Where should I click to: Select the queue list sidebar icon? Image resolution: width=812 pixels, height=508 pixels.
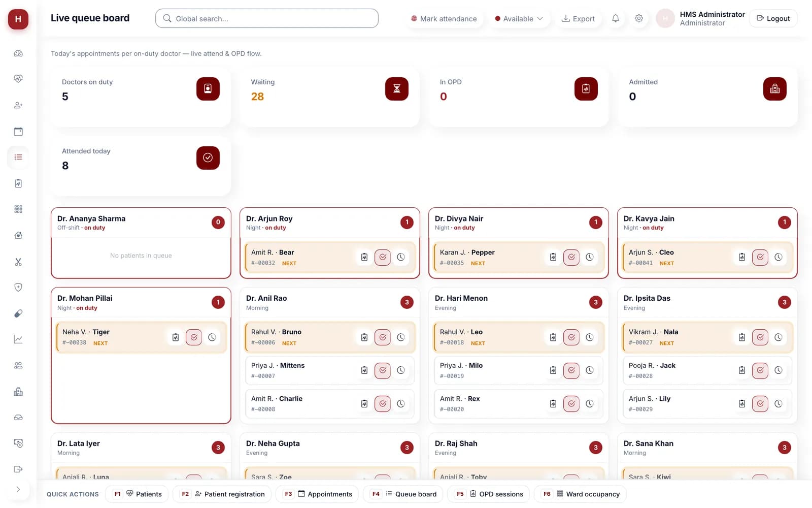18,157
